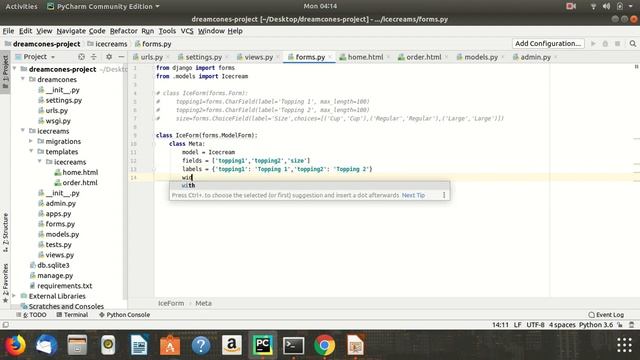Open Google Chrome from the dock

[324, 345]
